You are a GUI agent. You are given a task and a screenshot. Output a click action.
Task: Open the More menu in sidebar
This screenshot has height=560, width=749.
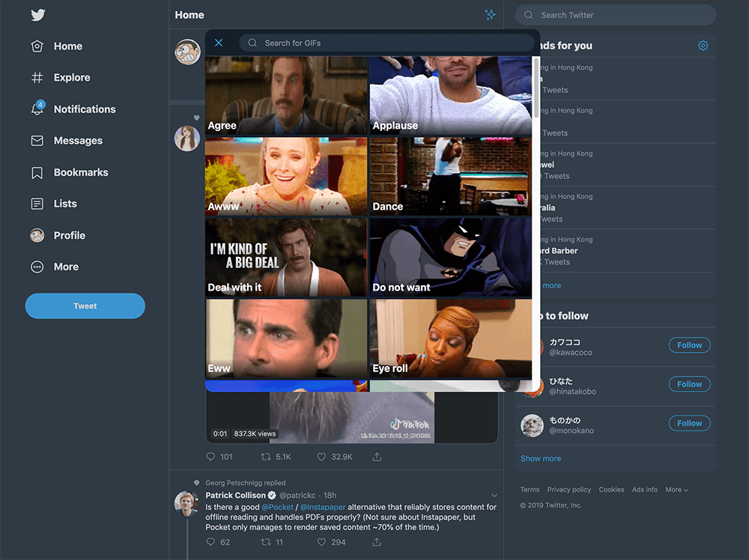pyautogui.click(x=55, y=267)
